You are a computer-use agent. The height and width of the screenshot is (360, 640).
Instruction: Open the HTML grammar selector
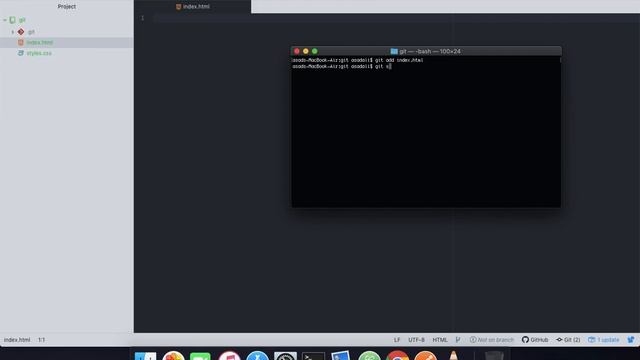click(440, 340)
